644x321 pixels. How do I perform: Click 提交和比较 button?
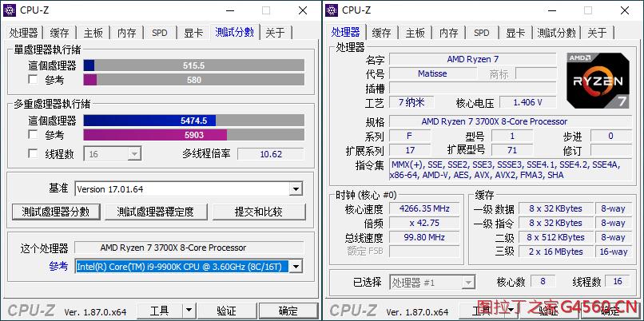tap(259, 212)
